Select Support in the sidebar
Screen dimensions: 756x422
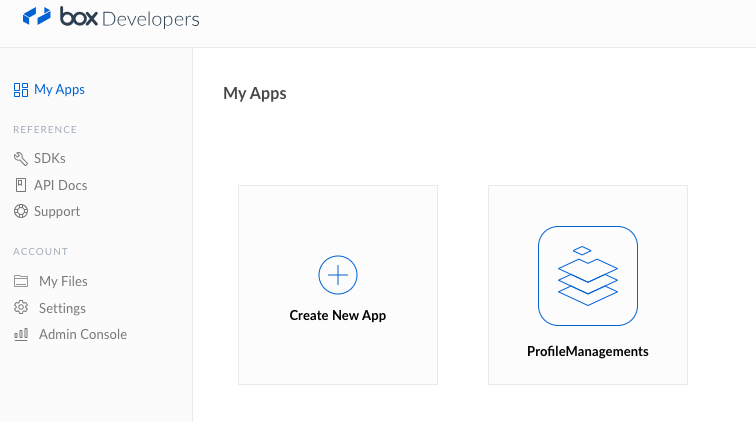pos(57,211)
